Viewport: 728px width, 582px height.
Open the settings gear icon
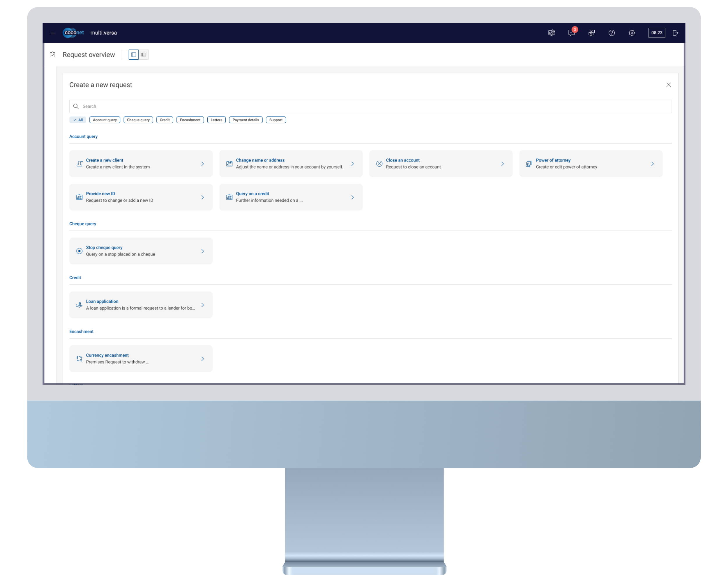pyautogui.click(x=631, y=33)
